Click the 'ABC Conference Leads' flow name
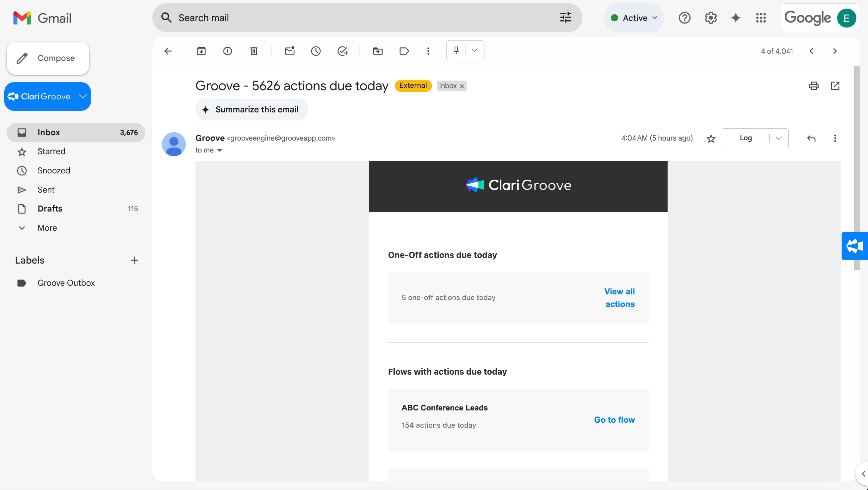Viewport: 868px width, 490px height. pyautogui.click(x=444, y=408)
